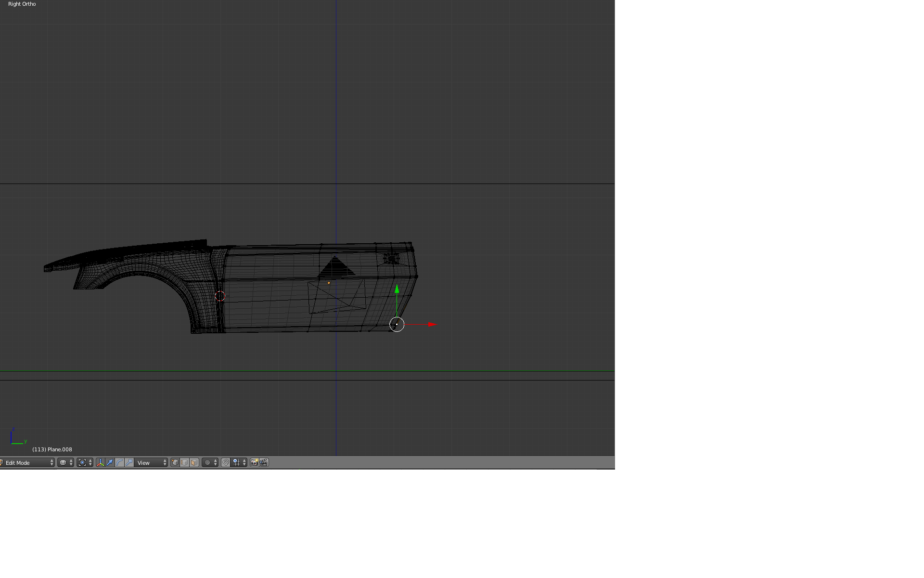
Task: Enable the scale manipulator icon
Action: 129,463
